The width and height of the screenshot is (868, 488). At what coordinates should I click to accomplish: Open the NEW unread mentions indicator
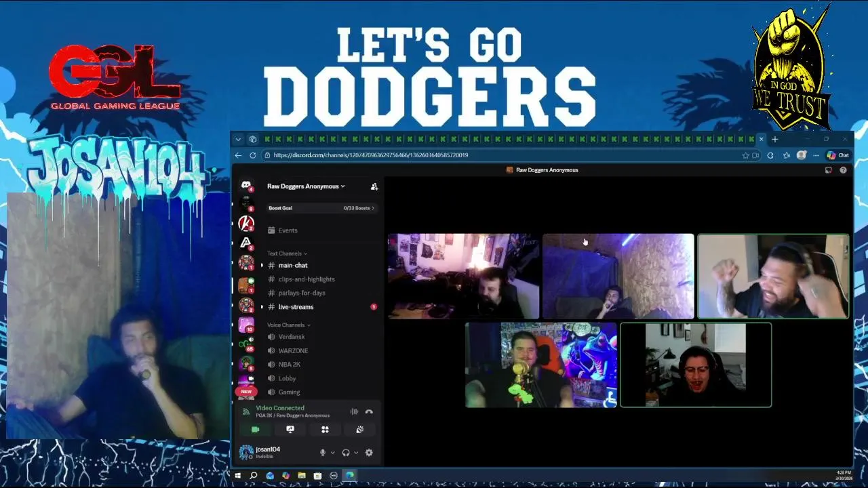(246, 391)
